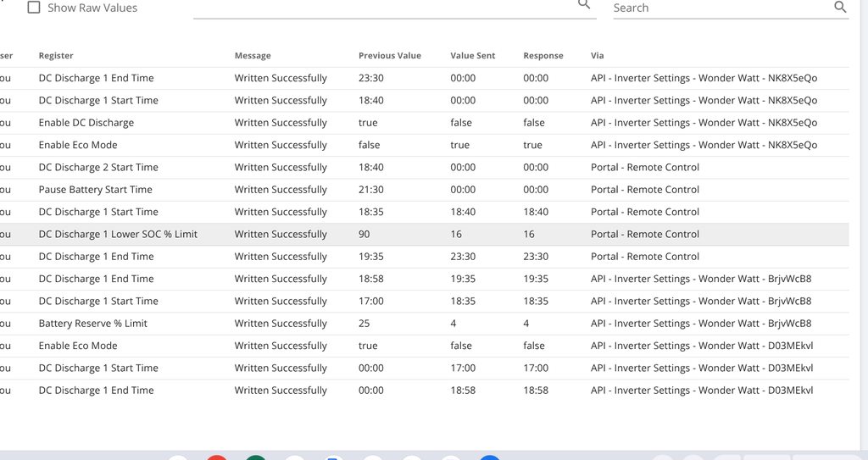Click the magnifier icon in the middle filter field
Viewport: 868px width, 460px height.
coord(584,4)
